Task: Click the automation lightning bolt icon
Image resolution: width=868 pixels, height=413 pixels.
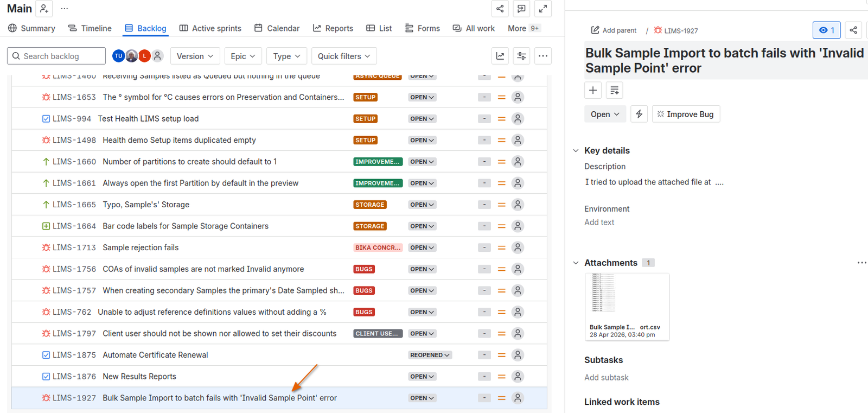Action: click(639, 114)
